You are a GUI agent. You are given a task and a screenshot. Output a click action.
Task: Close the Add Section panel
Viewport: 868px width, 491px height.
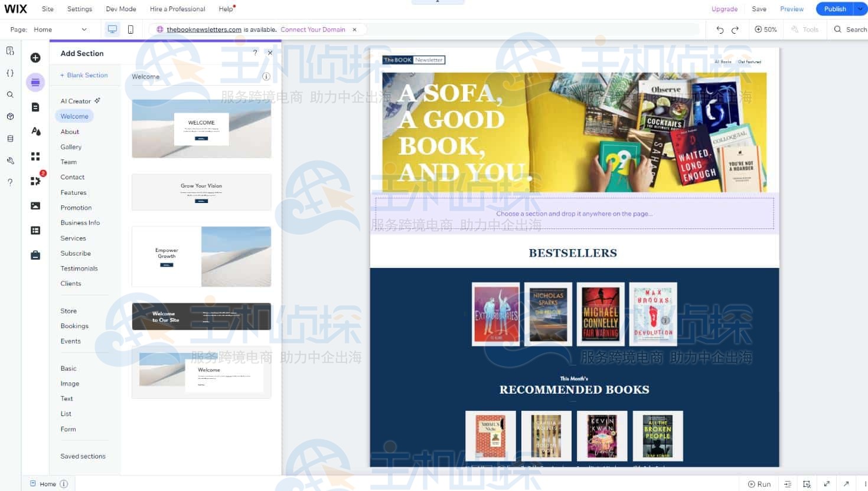[270, 53]
